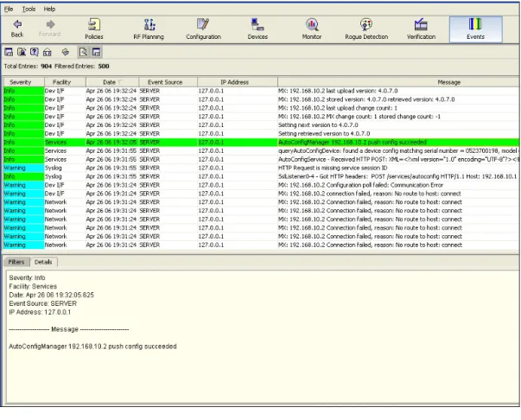This screenshot has width=521, height=420.
Task: Open the Devices section
Action: point(257,29)
